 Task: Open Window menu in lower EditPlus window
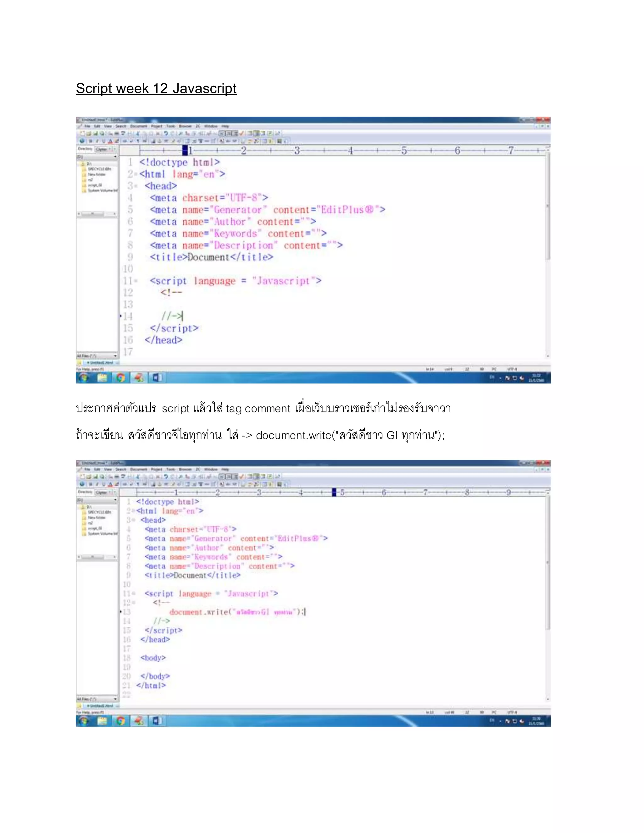coord(211,470)
